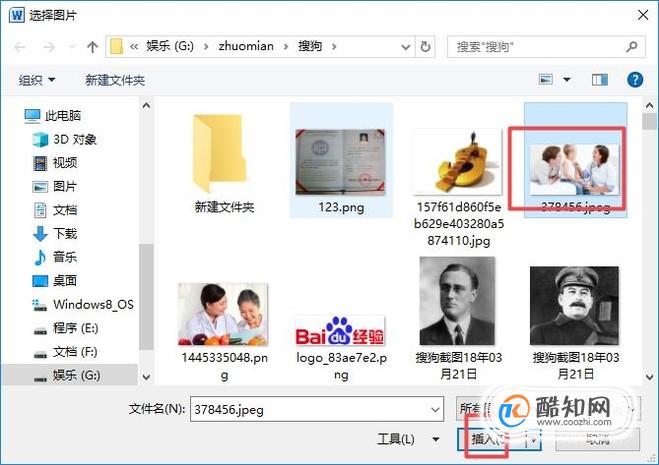The height and width of the screenshot is (465, 659).
Task: Select Windows8_OS drive
Action: pos(83,304)
